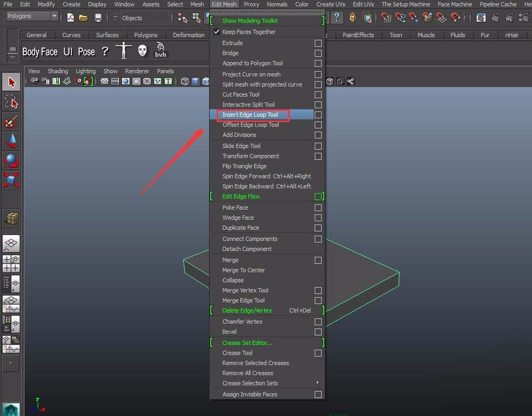Click the Pose shelf button

[x=86, y=52]
